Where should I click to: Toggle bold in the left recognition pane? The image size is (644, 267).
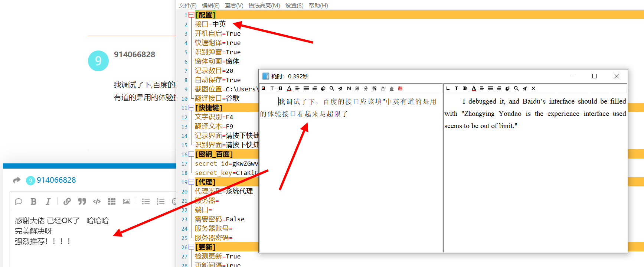click(x=281, y=88)
